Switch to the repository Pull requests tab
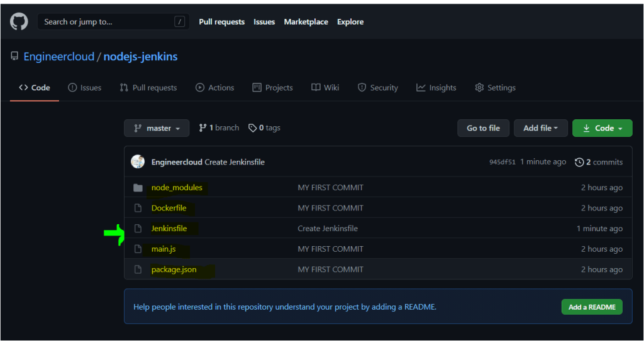 [x=148, y=87]
